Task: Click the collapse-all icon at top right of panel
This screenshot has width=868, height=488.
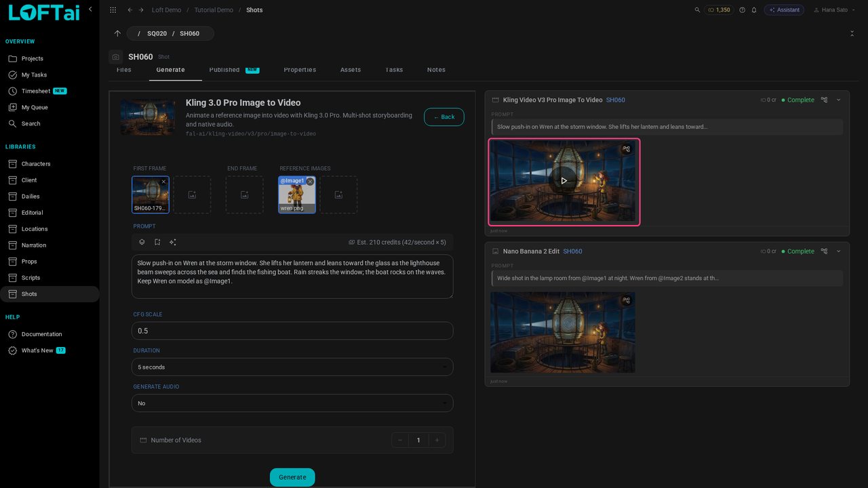Action: [x=852, y=33]
